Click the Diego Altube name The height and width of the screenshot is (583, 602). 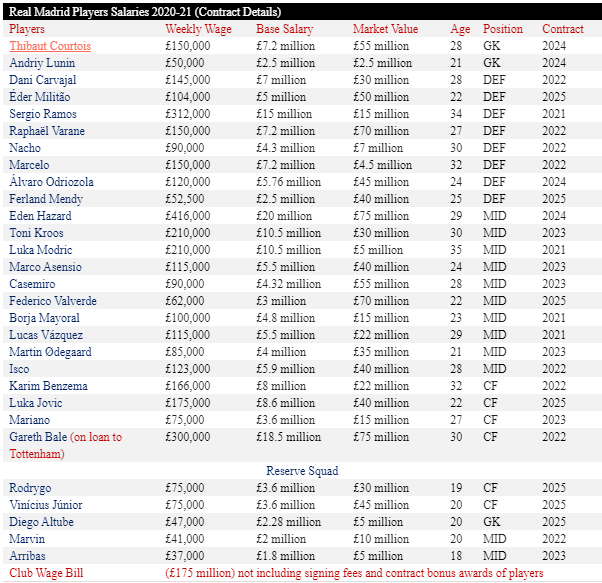[41, 522]
